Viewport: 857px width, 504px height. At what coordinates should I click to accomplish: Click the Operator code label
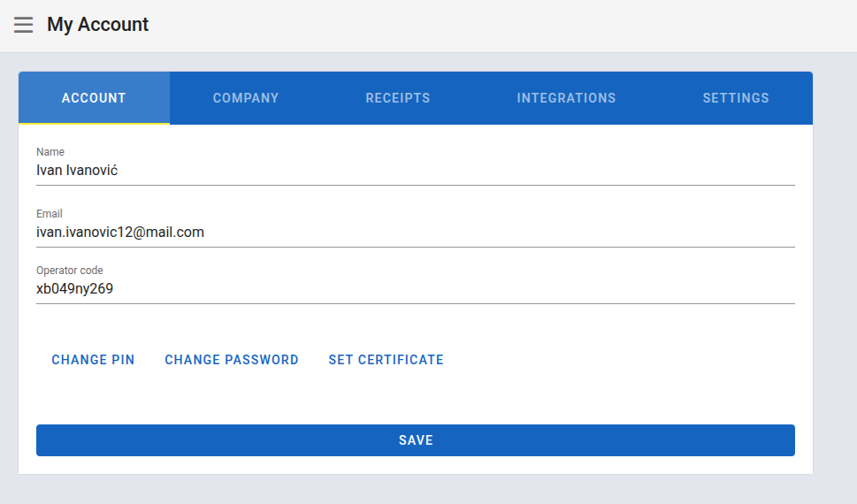click(69, 270)
